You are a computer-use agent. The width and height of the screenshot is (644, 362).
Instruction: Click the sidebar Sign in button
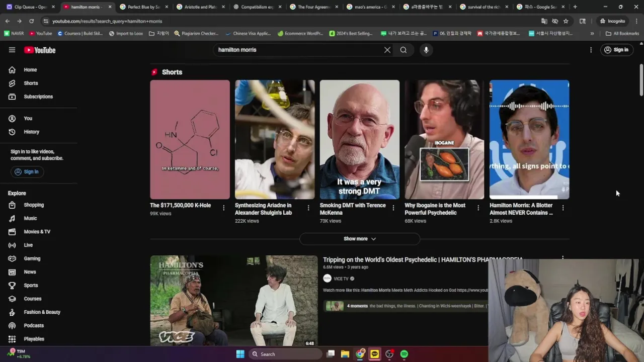[27, 171]
